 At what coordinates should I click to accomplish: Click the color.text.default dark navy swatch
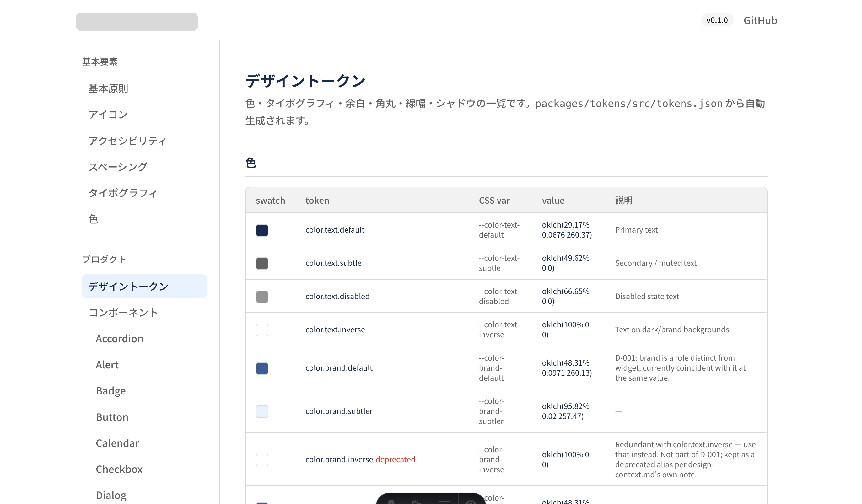pos(262,230)
